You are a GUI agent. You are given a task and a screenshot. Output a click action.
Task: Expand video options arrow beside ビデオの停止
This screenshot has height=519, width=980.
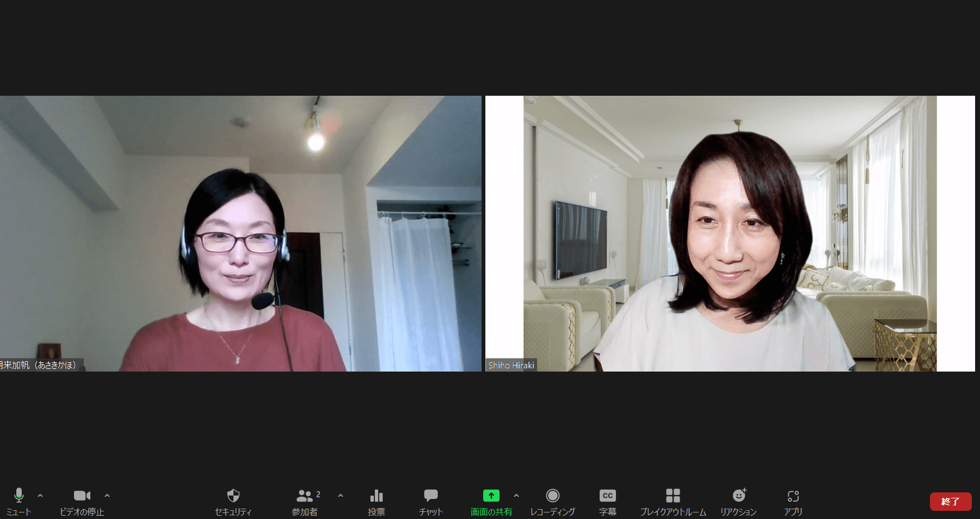point(107,496)
